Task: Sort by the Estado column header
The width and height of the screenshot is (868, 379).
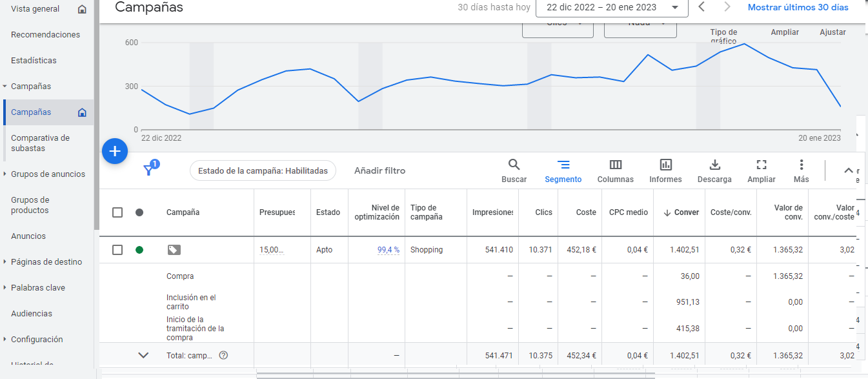Action: click(328, 212)
